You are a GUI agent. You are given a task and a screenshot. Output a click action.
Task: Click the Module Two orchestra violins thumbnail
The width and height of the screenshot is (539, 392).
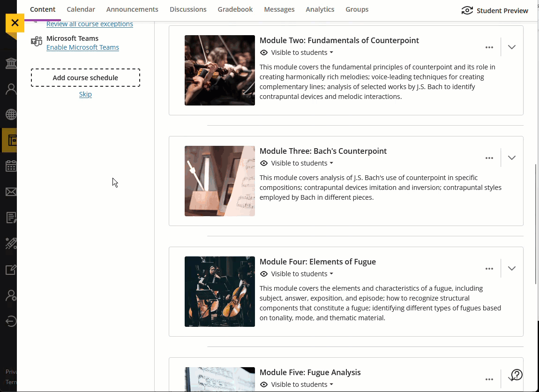coord(220,70)
